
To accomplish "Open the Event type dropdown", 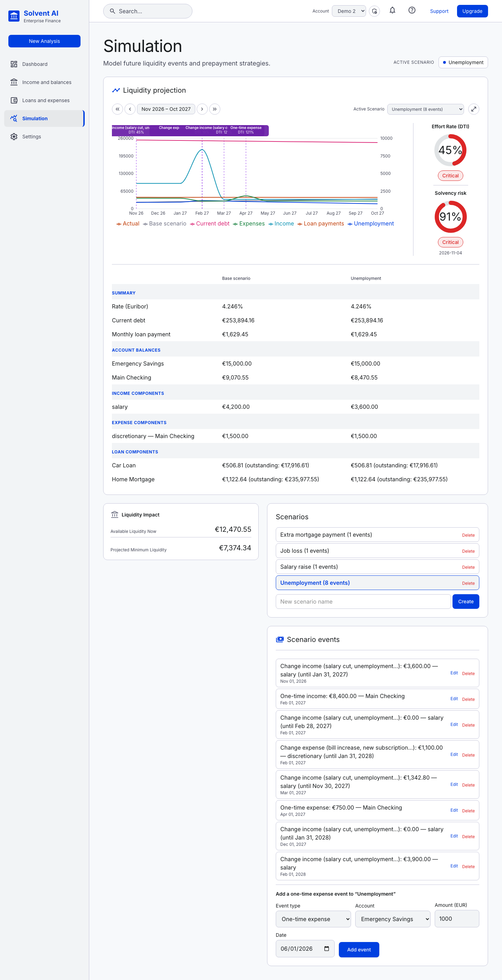I will 313,919.
